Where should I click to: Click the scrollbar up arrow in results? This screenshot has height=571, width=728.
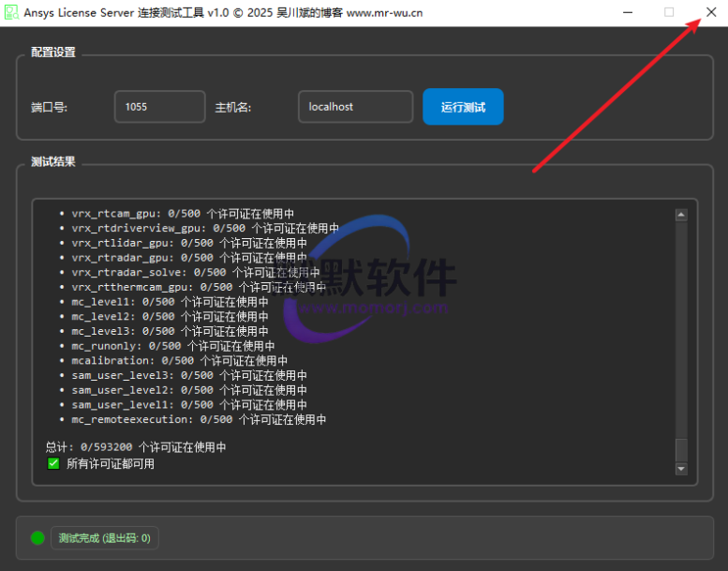(x=681, y=215)
